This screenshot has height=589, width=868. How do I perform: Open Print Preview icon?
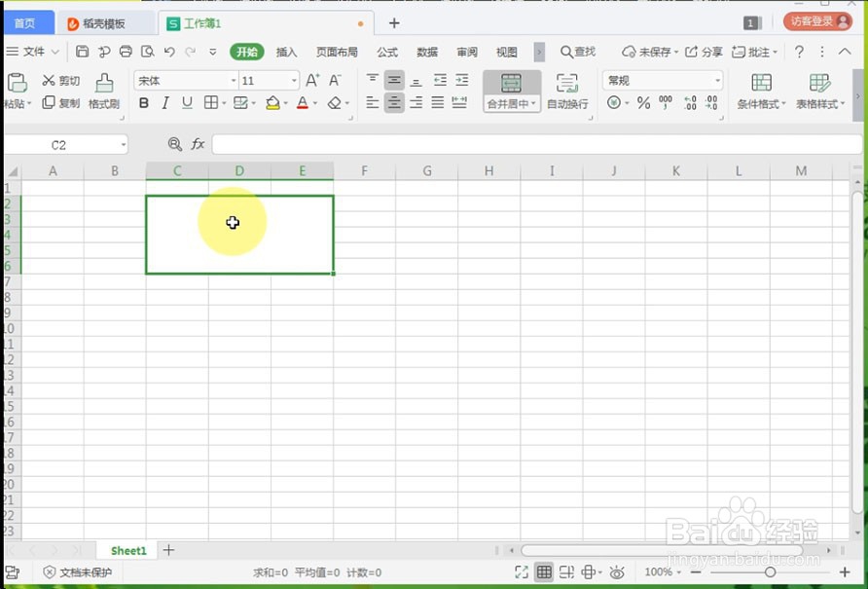pyautogui.click(x=148, y=52)
